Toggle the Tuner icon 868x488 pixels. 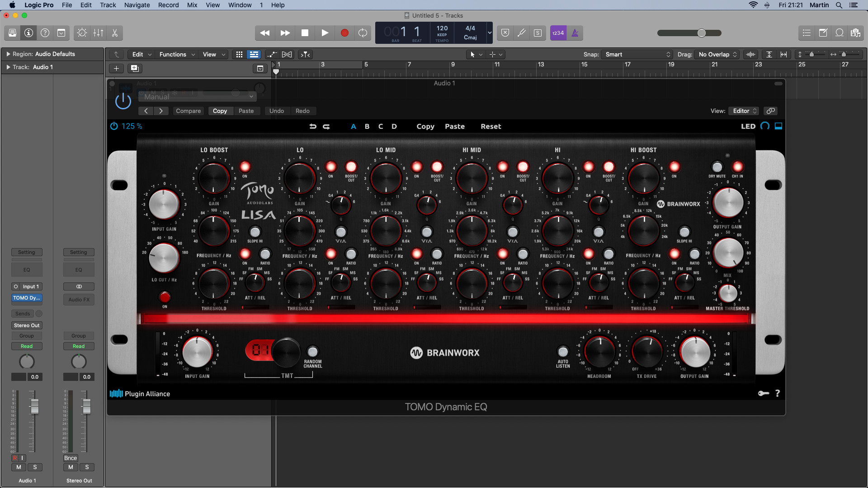click(521, 33)
